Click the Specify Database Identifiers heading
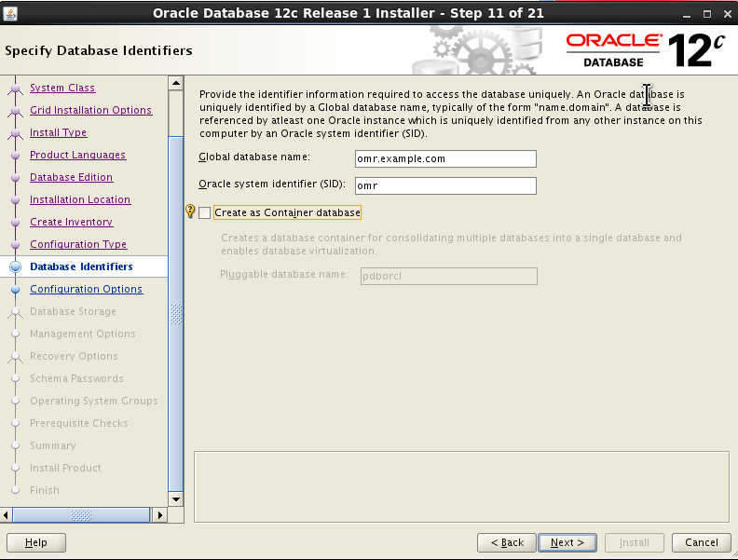The width and height of the screenshot is (738, 560). [99, 50]
